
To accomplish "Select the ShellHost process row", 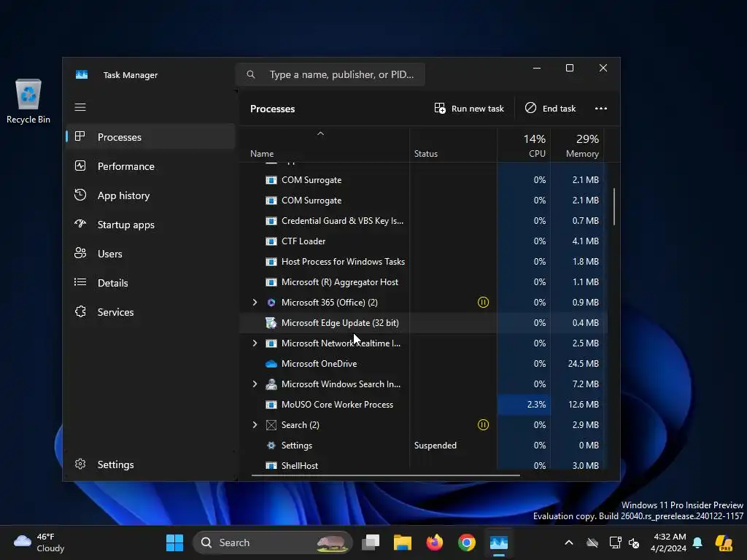I will pyautogui.click(x=423, y=466).
